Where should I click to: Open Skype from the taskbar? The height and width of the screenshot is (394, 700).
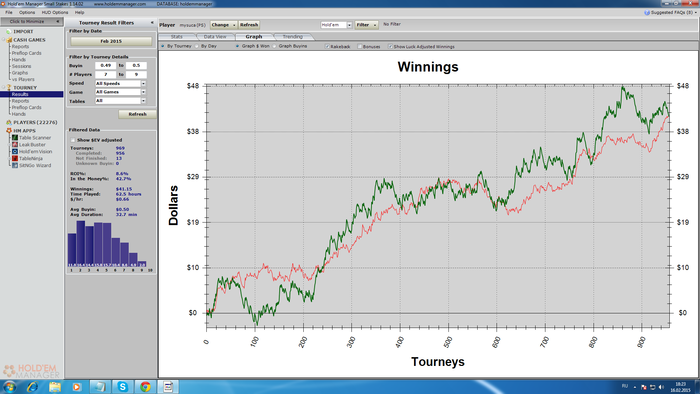pos(122,387)
